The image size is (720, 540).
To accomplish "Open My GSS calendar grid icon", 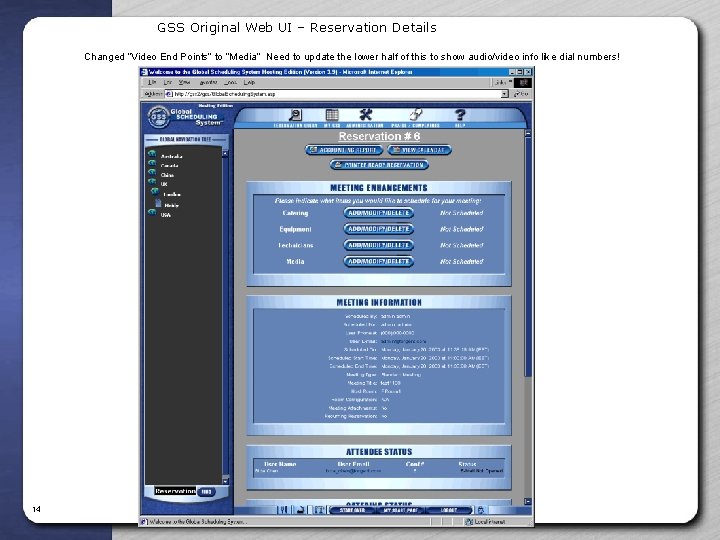I will click(332, 115).
